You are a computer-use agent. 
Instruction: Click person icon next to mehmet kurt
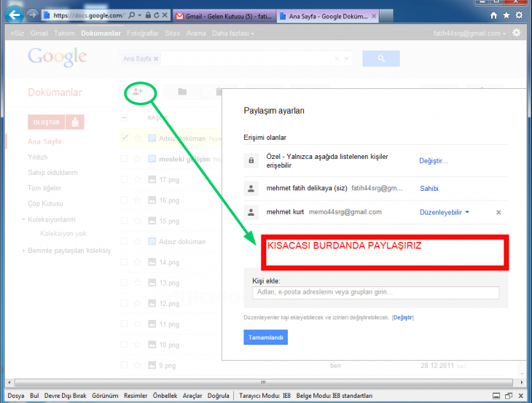point(251,212)
